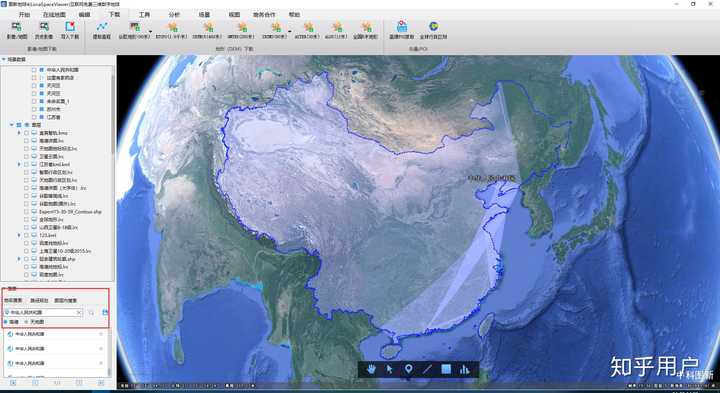Open the bar chart statistics tool
The width and height of the screenshot is (720, 393).
[x=464, y=369]
